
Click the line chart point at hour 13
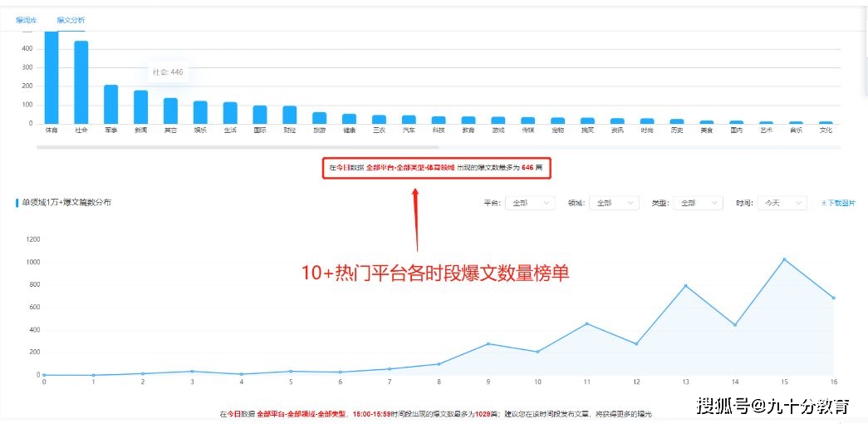685,285
